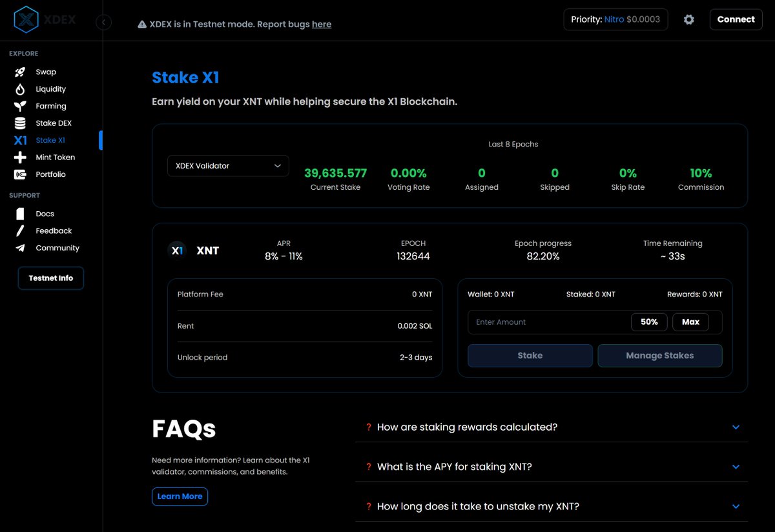Click the Epoch progress 82.20% value
Image resolution: width=775 pixels, height=532 pixels.
tap(543, 256)
